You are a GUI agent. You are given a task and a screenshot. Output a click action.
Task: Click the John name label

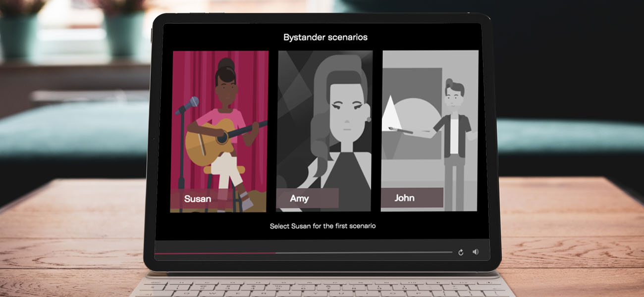point(405,198)
